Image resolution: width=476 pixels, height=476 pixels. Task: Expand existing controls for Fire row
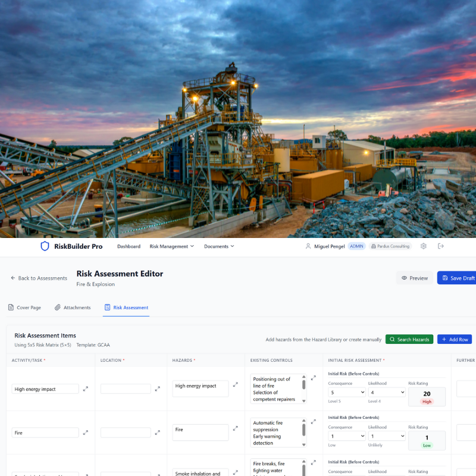pyautogui.click(x=314, y=422)
